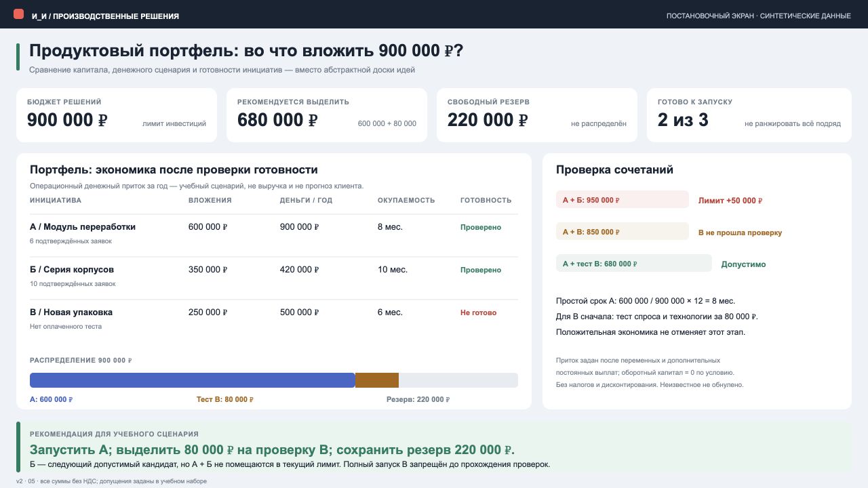Click the table title 'Портфель: экономика после проверки готовности'
The height and width of the screenshot is (488, 868).
coord(174,169)
